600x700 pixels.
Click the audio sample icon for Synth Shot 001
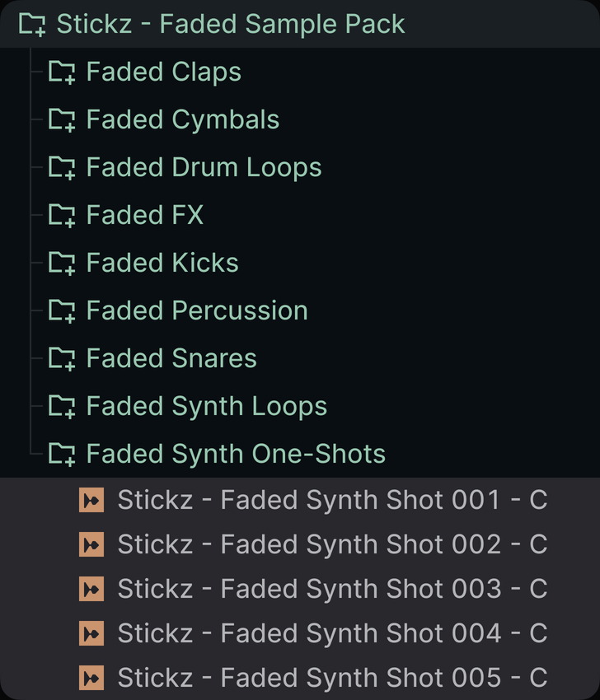click(x=91, y=500)
